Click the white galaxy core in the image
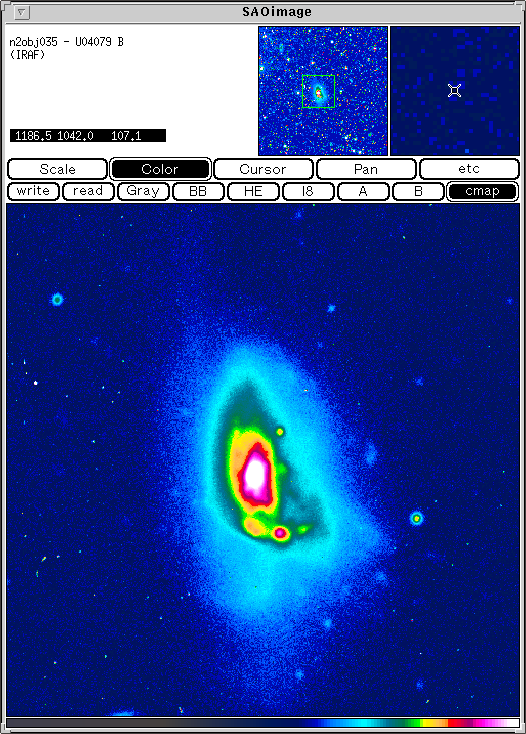Viewport: 526px width, 734px height. coord(255,474)
